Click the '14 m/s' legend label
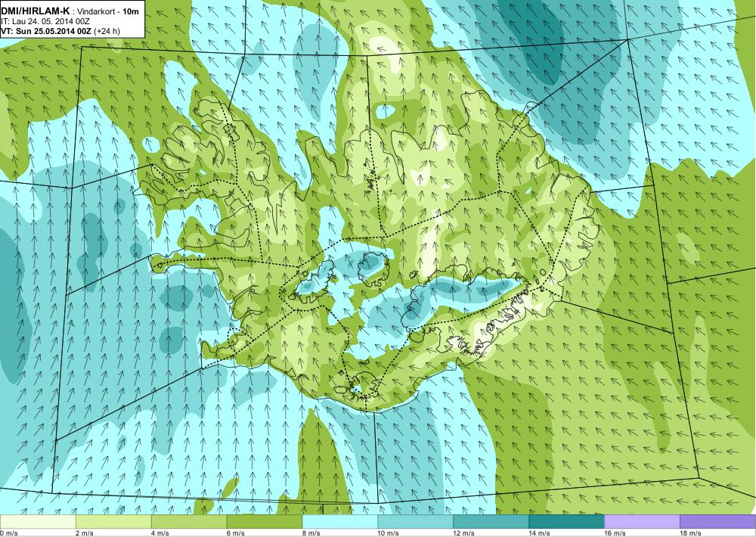This screenshot has width=756, height=537. point(539,532)
